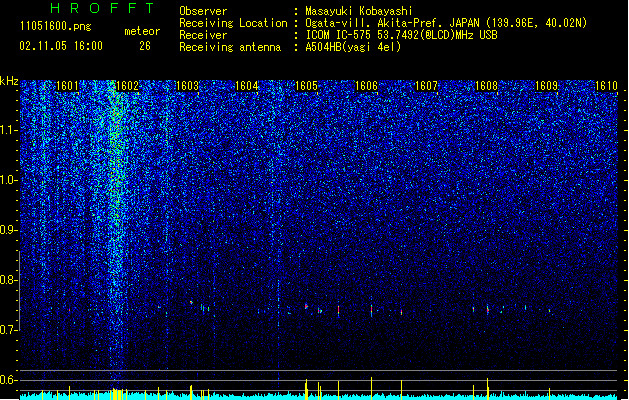Viewport: 629px width, 400px height.
Task: Click the HROFFT title text
Action: coord(102,8)
